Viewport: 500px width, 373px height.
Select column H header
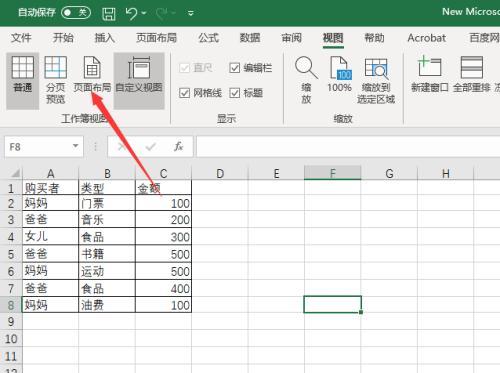(x=445, y=173)
